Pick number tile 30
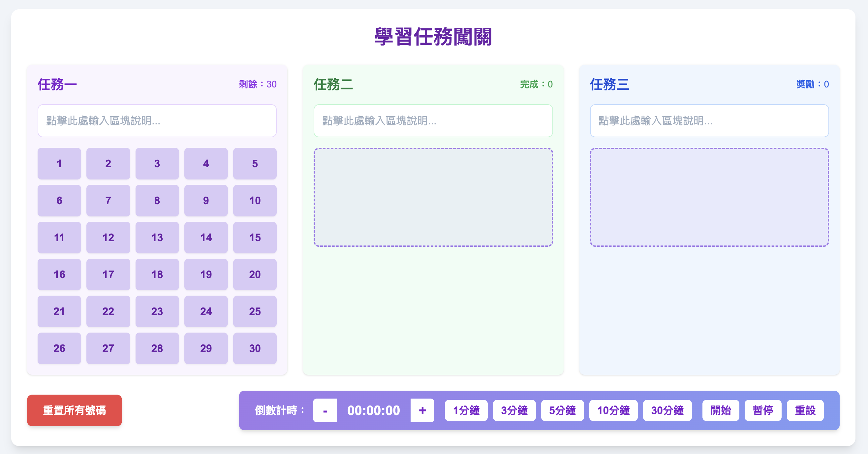Screen dimensions: 868x454 (255, 348)
